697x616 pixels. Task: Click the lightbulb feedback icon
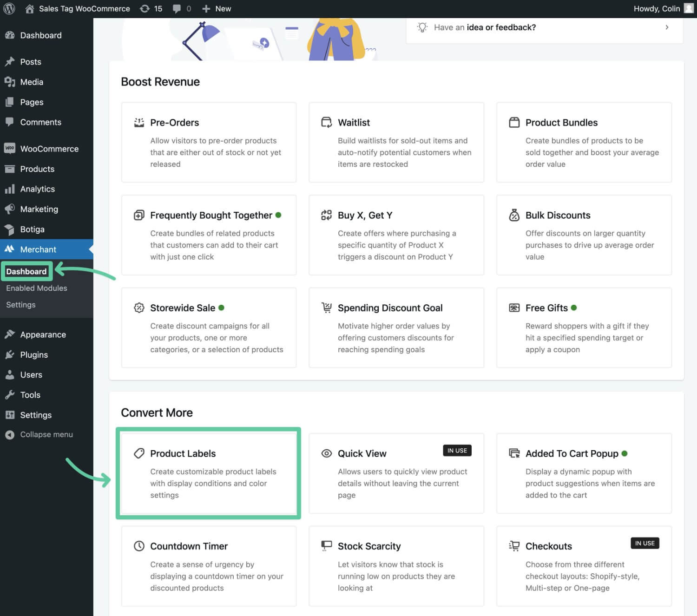tap(422, 27)
